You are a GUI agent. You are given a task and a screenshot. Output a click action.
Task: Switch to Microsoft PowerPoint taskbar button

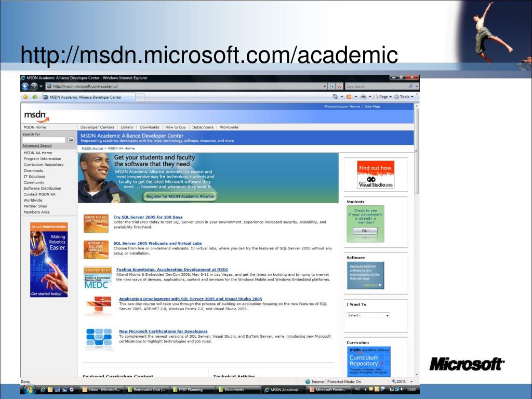(x=328, y=390)
